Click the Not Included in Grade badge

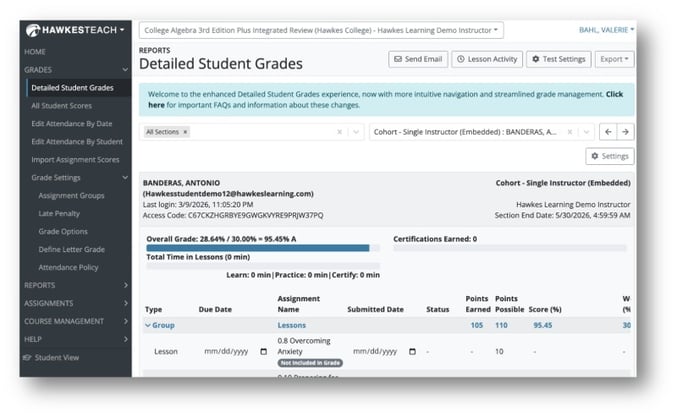pos(310,363)
